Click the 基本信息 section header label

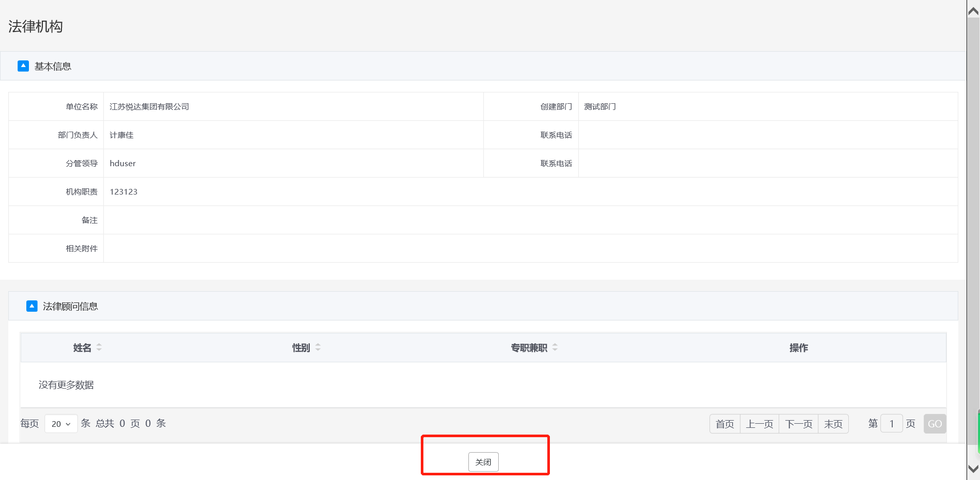(x=53, y=67)
